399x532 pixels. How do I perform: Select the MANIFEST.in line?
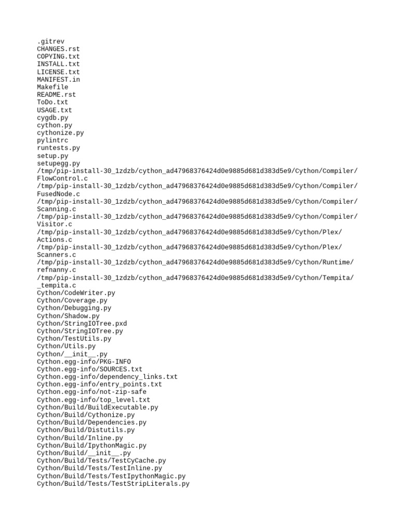tap(58, 79)
